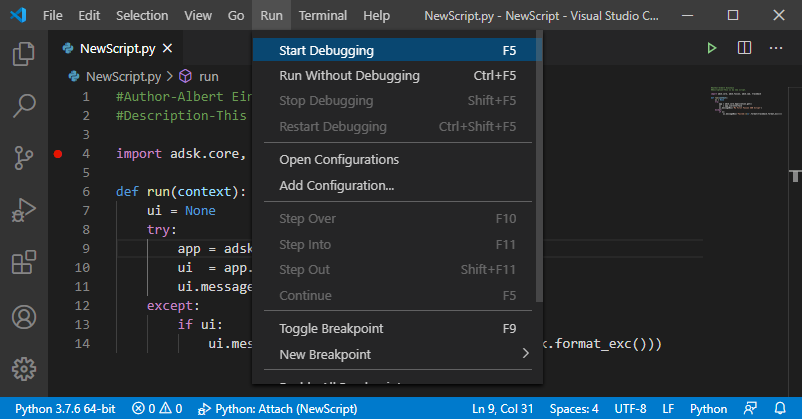Maximize the Visual Studio Code window
Screen dimensions: 802x419
(x=733, y=15)
